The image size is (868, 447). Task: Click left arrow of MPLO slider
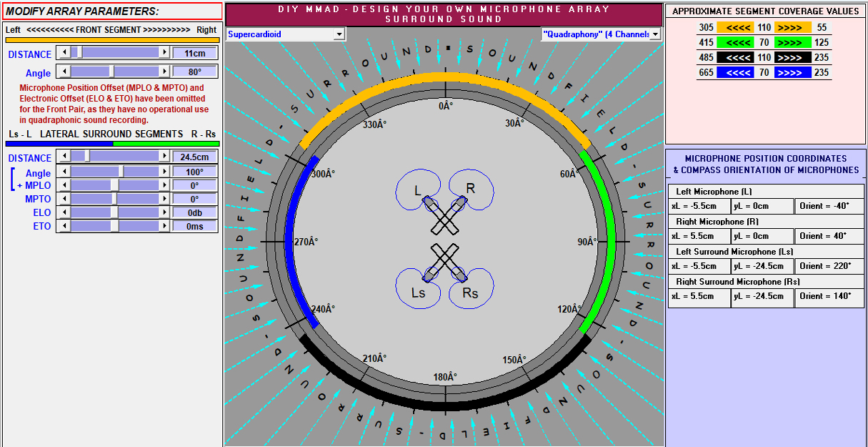coord(61,185)
